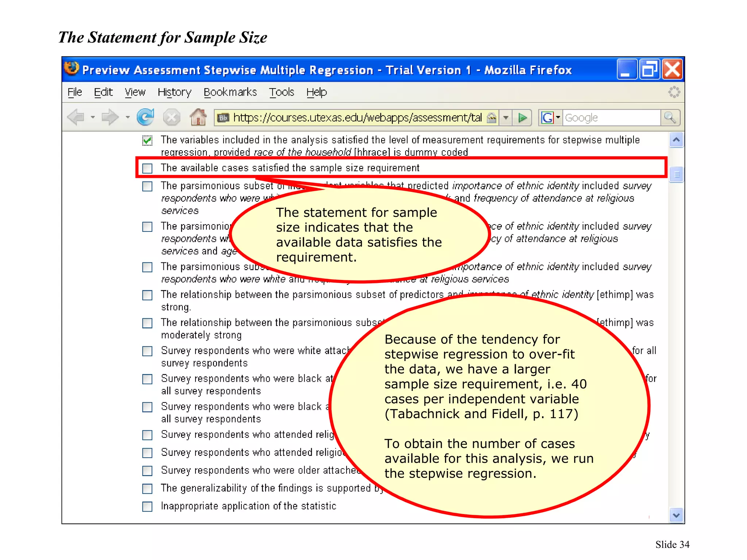Click the scrollbar up arrow
This screenshot has width=747, height=560.
click(x=676, y=140)
